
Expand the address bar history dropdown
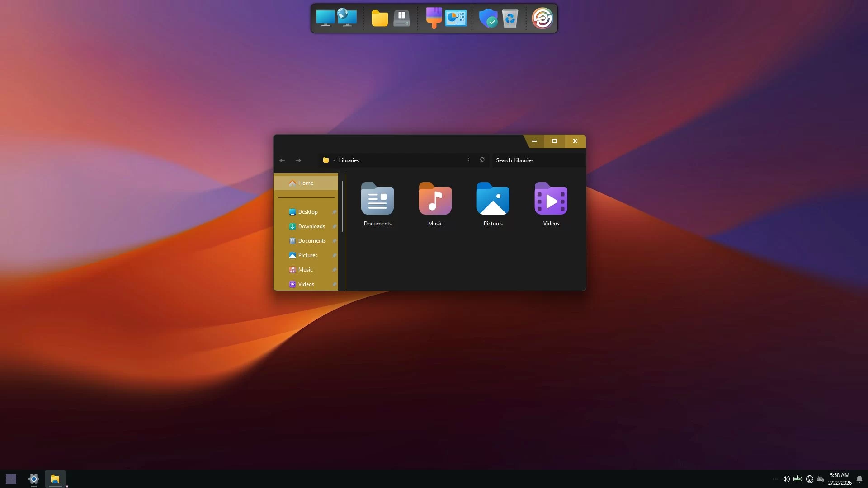[x=468, y=160]
